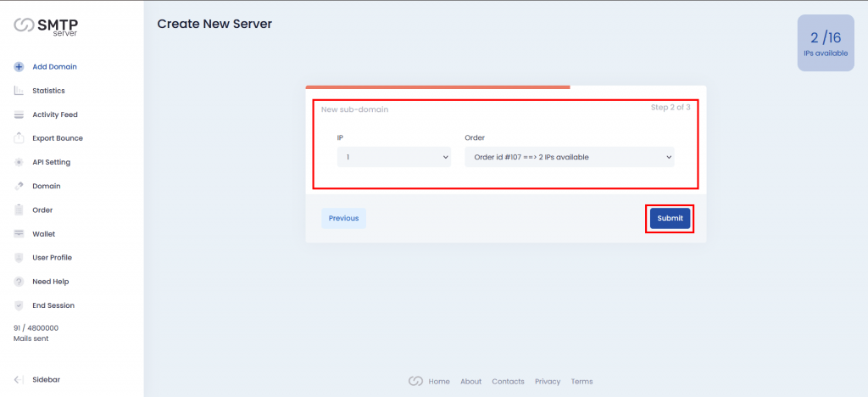Screen dimensions: 868x397
Task: Submit the new server form
Action: tap(670, 218)
